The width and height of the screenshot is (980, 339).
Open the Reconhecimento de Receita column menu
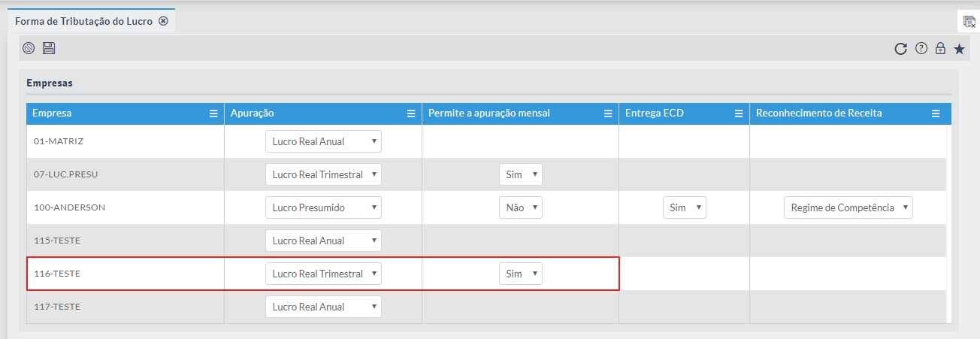point(936,114)
